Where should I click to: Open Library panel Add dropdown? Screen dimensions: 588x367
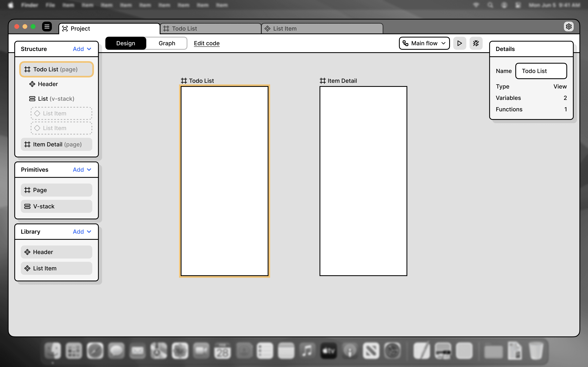82,232
